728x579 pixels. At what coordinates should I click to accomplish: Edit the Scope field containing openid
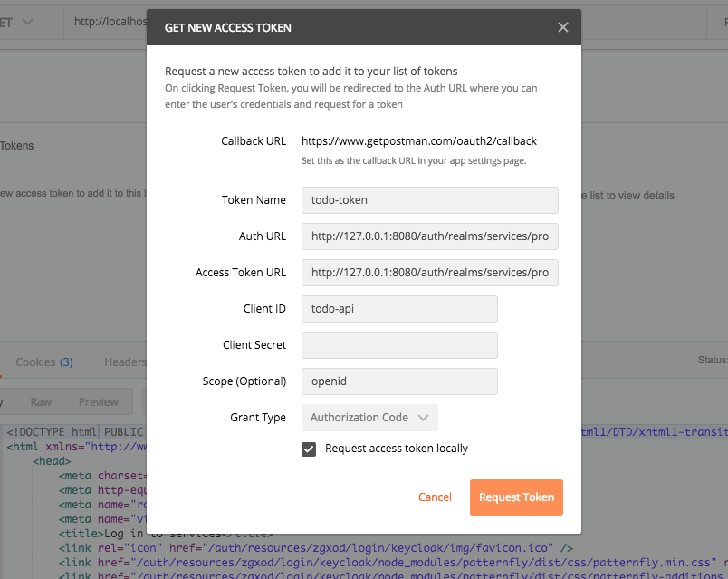(x=398, y=381)
